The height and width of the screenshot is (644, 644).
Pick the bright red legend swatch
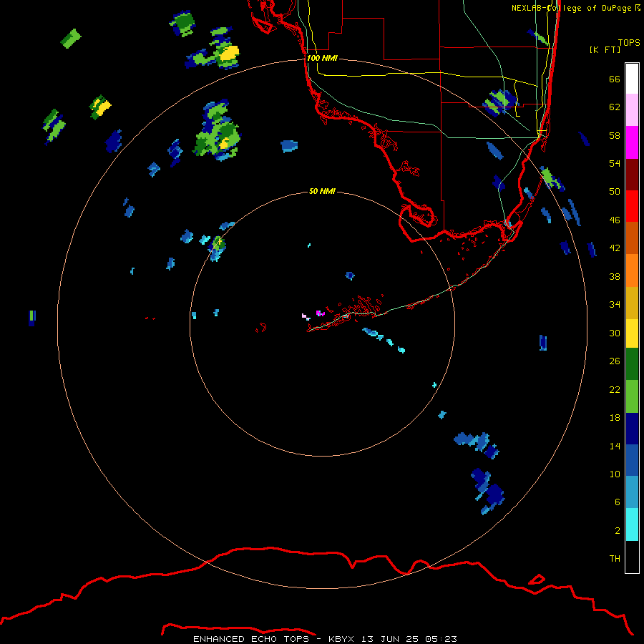point(632,206)
